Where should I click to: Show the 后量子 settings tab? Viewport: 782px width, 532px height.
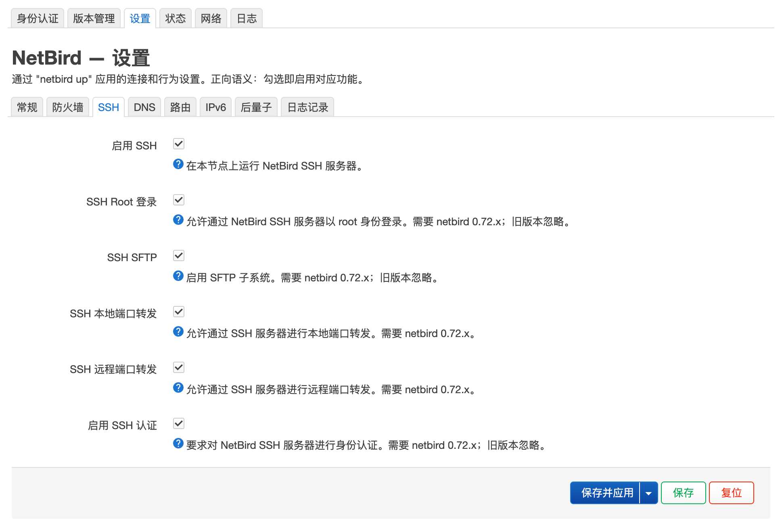click(256, 107)
